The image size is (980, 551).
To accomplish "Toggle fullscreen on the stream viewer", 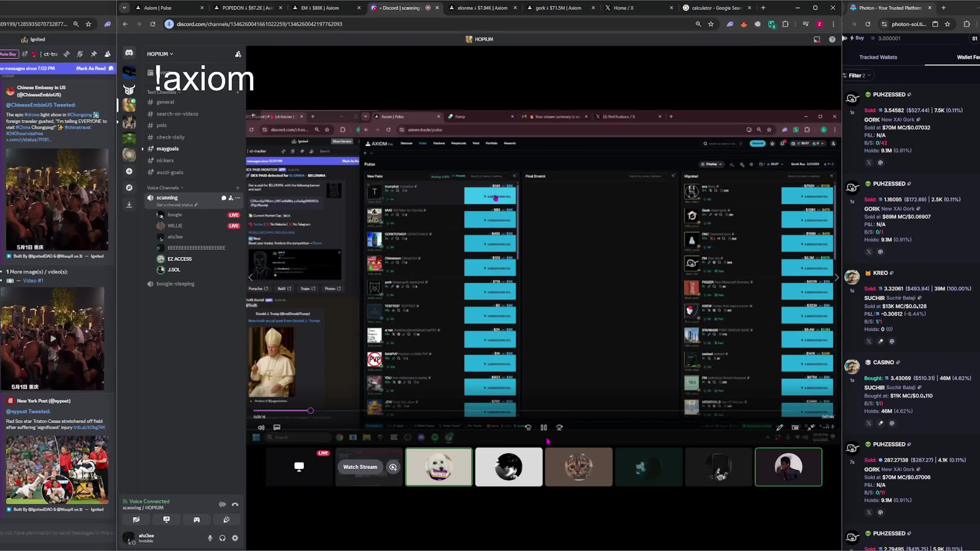I will [811, 427].
